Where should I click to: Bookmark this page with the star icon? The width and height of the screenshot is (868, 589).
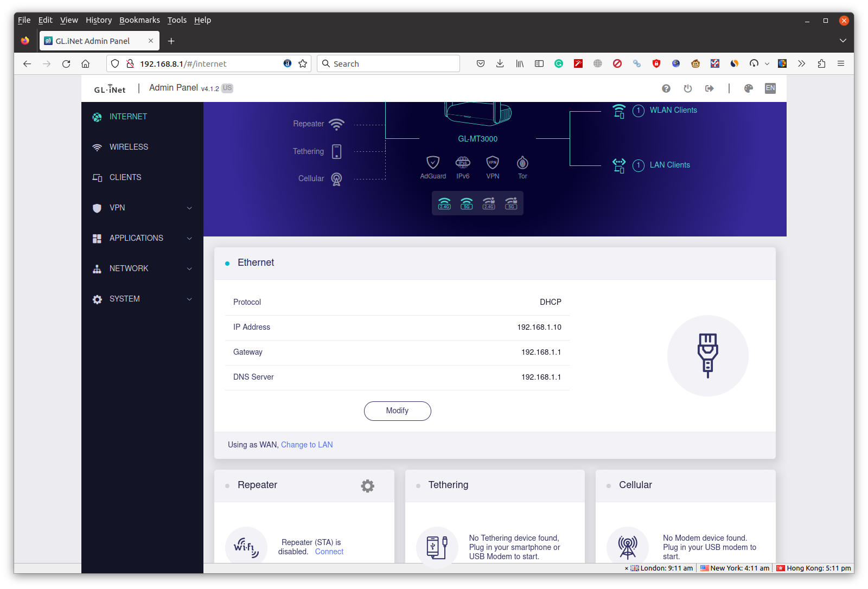click(x=303, y=63)
